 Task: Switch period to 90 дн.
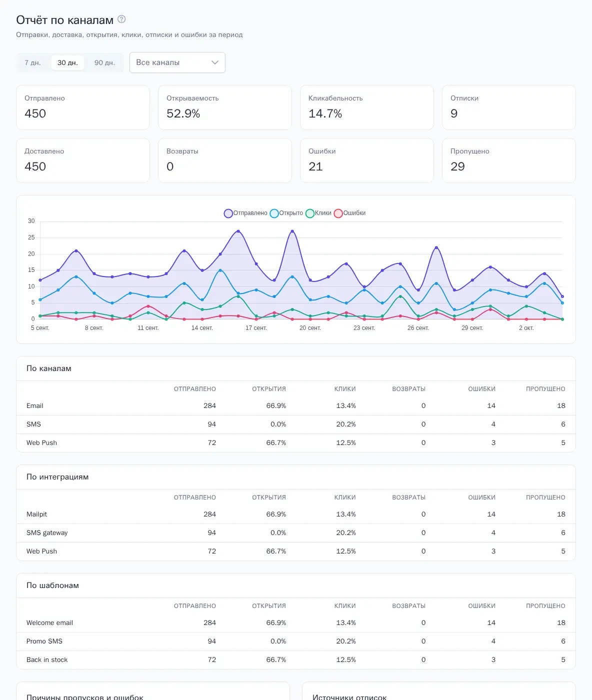tap(104, 62)
